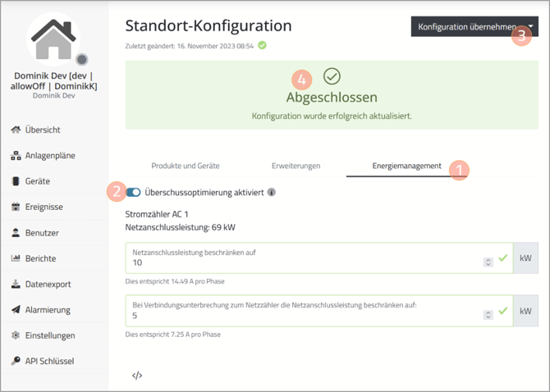The image size is (550, 392).
Task: Click the Ereignisse calendar icon
Action: pyautogui.click(x=16, y=207)
